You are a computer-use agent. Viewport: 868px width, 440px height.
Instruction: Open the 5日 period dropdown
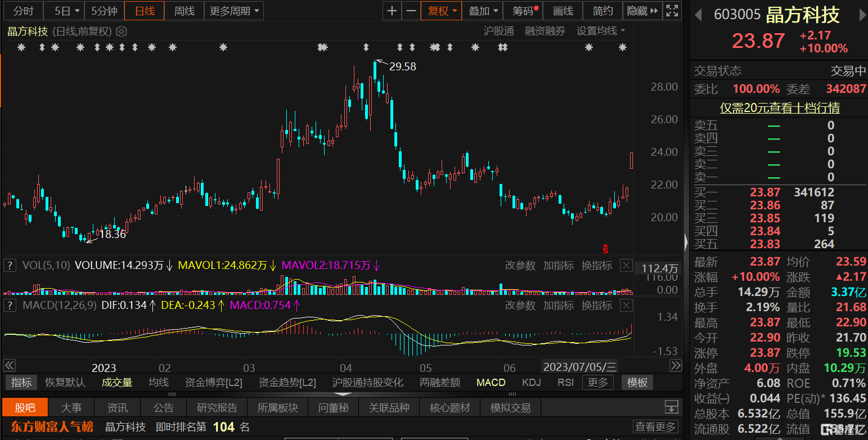pos(65,11)
